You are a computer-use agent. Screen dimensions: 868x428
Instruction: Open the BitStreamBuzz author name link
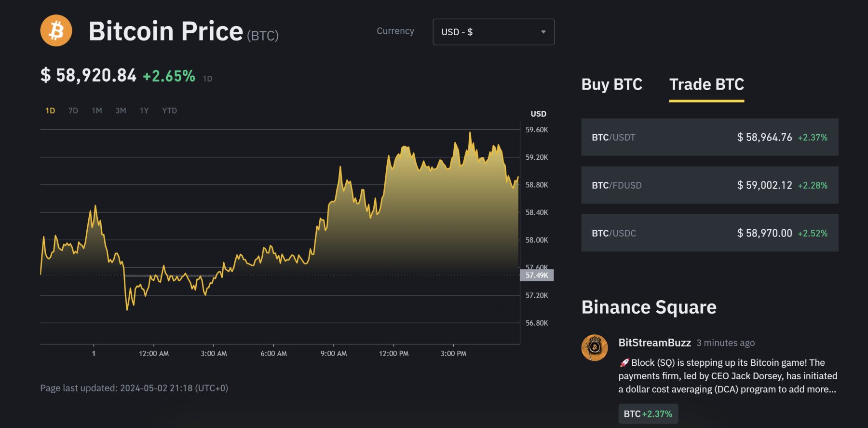654,343
